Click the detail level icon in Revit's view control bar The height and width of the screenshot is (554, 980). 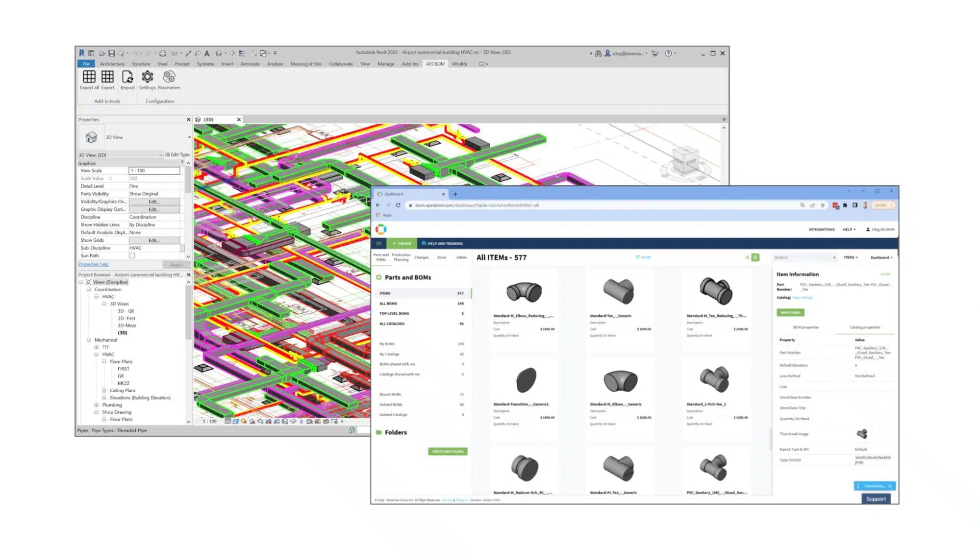click(228, 421)
